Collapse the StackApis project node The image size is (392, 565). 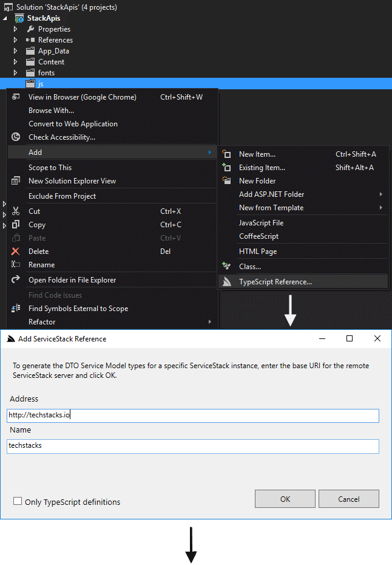pyautogui.click(x=5, y=18)
